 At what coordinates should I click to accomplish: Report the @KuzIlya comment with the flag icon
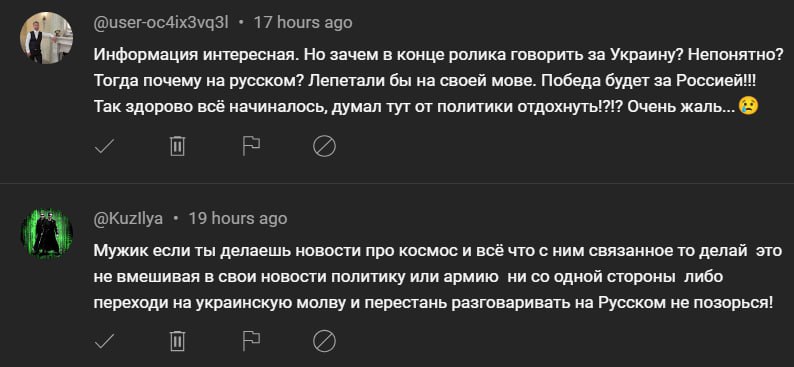(251, 341)
